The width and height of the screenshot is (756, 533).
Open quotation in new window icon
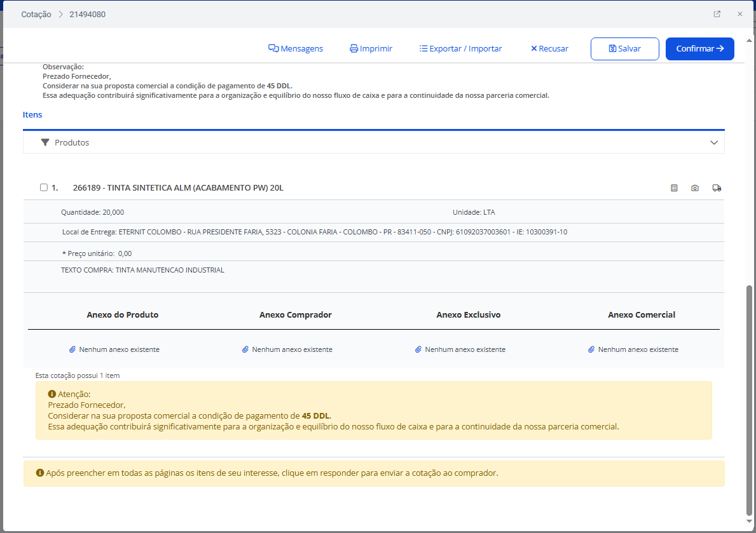click(717, 14)
